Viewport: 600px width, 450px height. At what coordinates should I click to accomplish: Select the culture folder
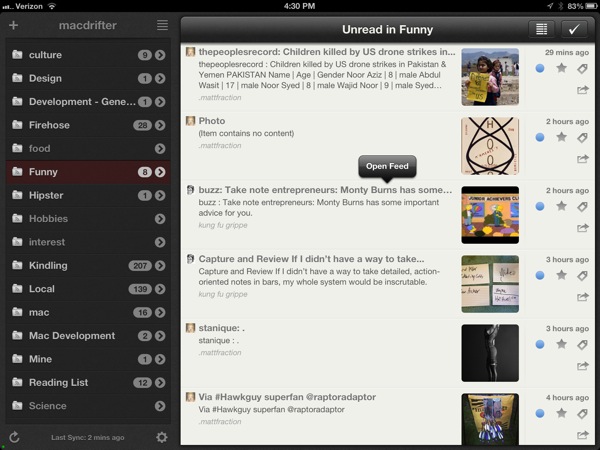88,55
